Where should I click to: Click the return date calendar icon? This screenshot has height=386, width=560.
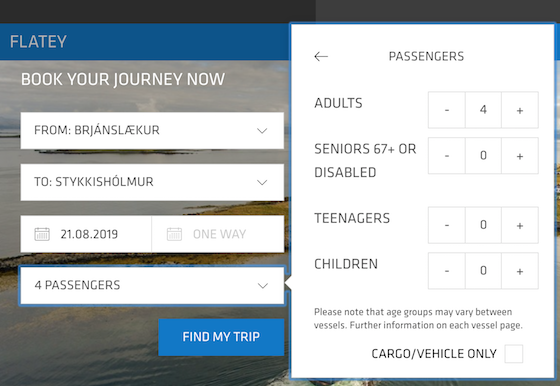(x=174, y=234)
